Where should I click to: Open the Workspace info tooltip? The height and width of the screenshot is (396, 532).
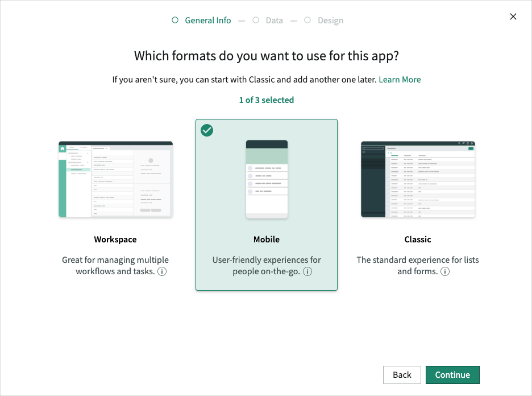tap(162, 272)
